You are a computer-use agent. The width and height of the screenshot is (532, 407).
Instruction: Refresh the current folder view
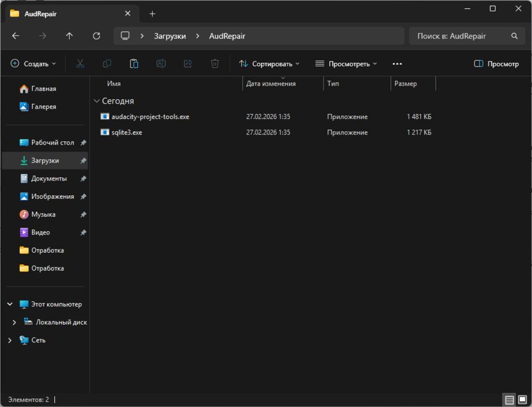click(97, 36)
